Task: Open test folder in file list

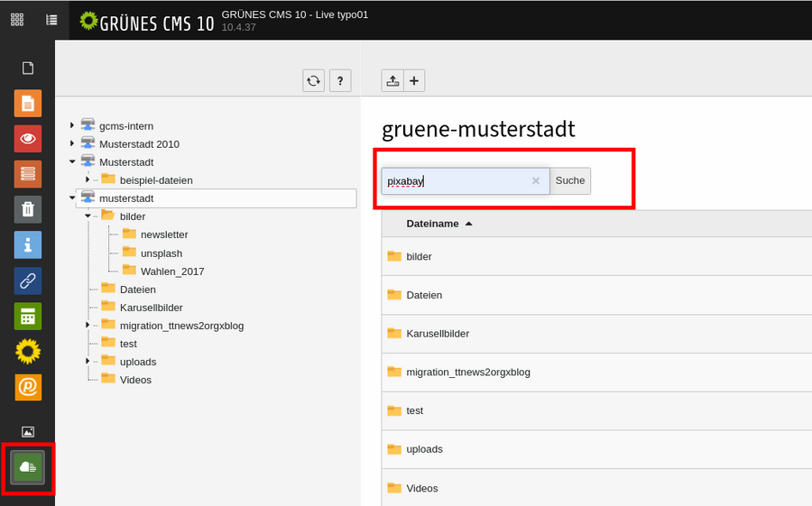Action: point(415,410)
